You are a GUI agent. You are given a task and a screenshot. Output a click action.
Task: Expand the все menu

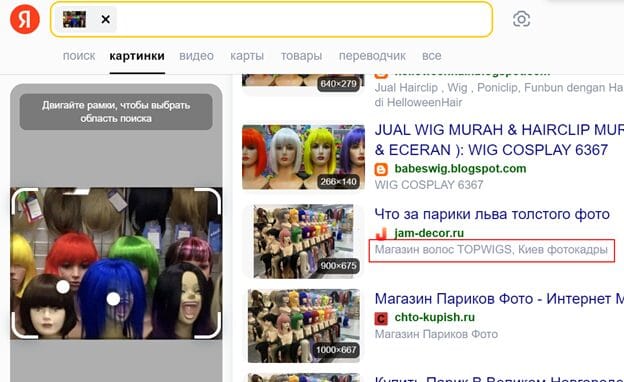pyautogui.click(x=431, y=56)
